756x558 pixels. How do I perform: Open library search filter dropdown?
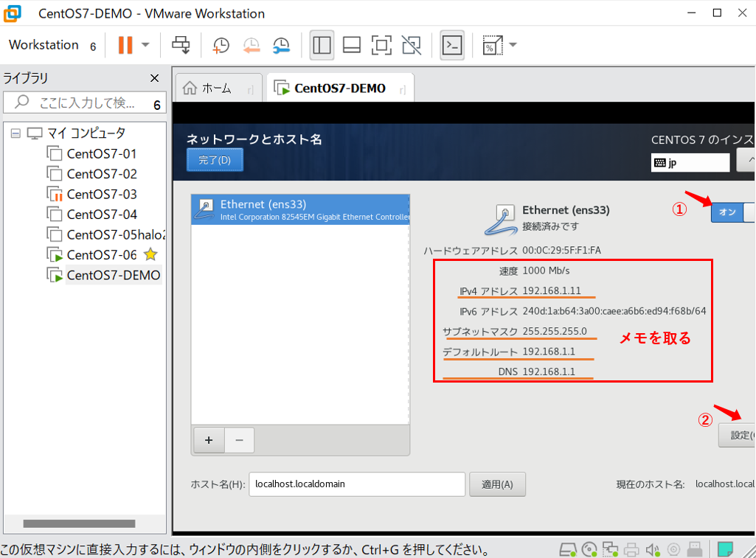(x=157, y=105)
